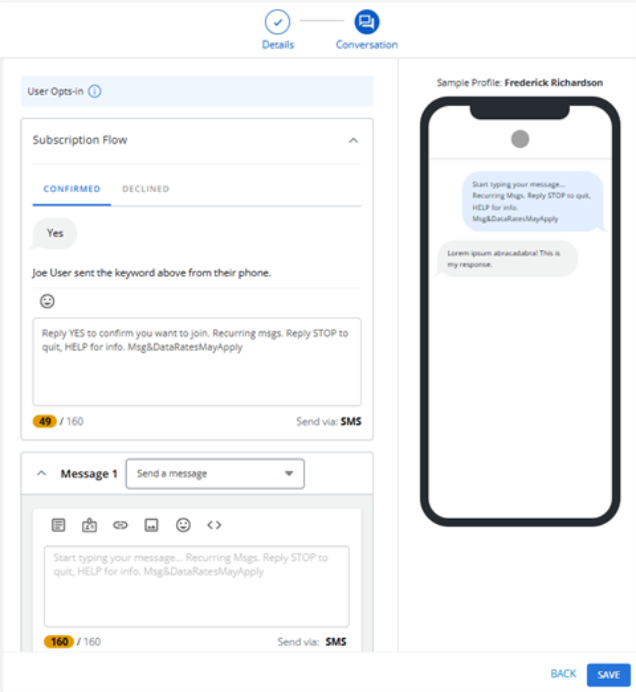Image resolution: width=636 pixels, height=692 pixels.
Task: Click the 160 character count badge for Message 1
Action: 59,642
